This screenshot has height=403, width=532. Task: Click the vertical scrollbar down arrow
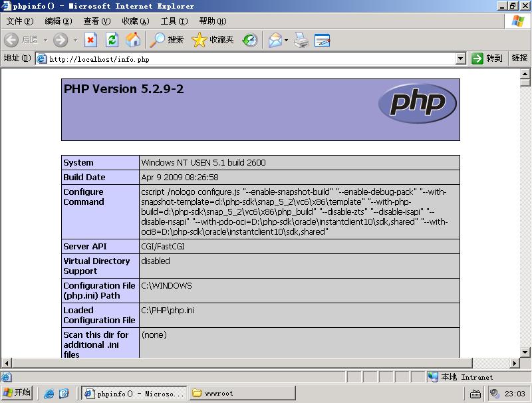(x=525, y=352)
